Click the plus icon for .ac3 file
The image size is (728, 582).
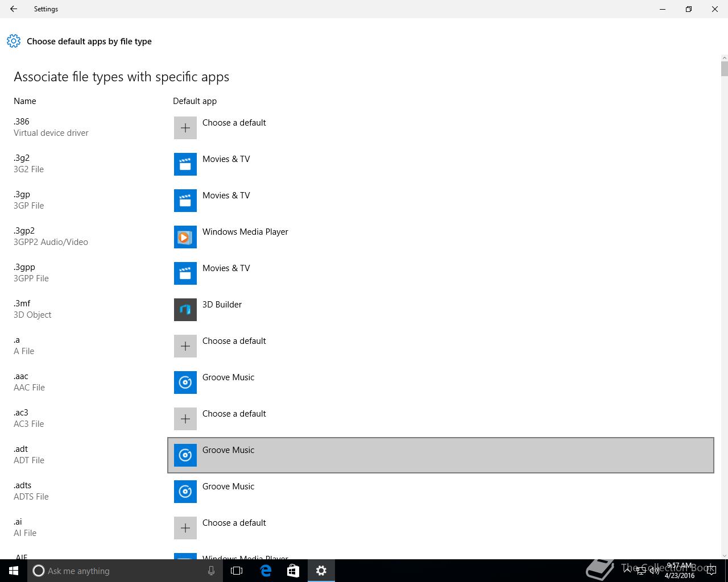click(x=185, y=419)
